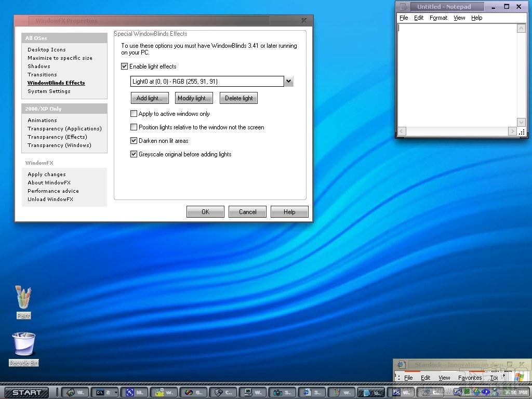Uncheck Greyscale original before adding lights
The image size is (532, 399).
134,154
